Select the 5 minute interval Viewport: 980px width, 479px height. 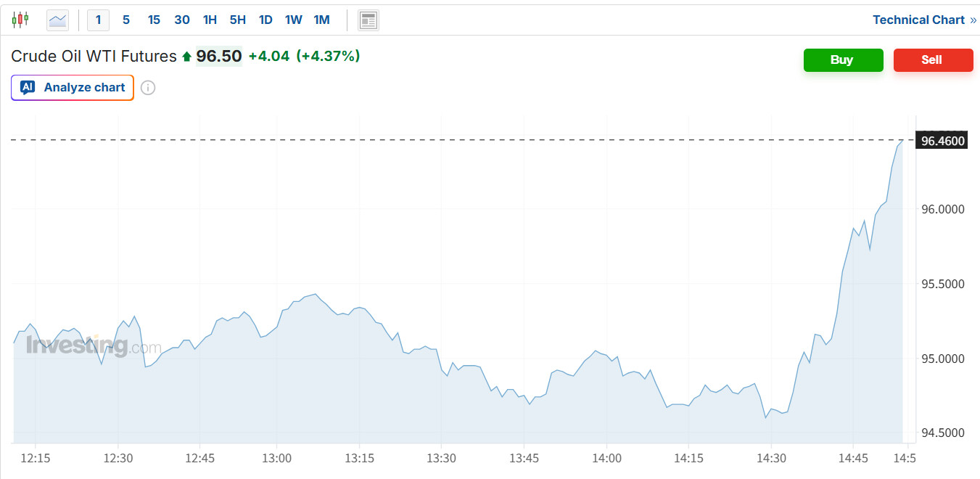tap(126, 20)
